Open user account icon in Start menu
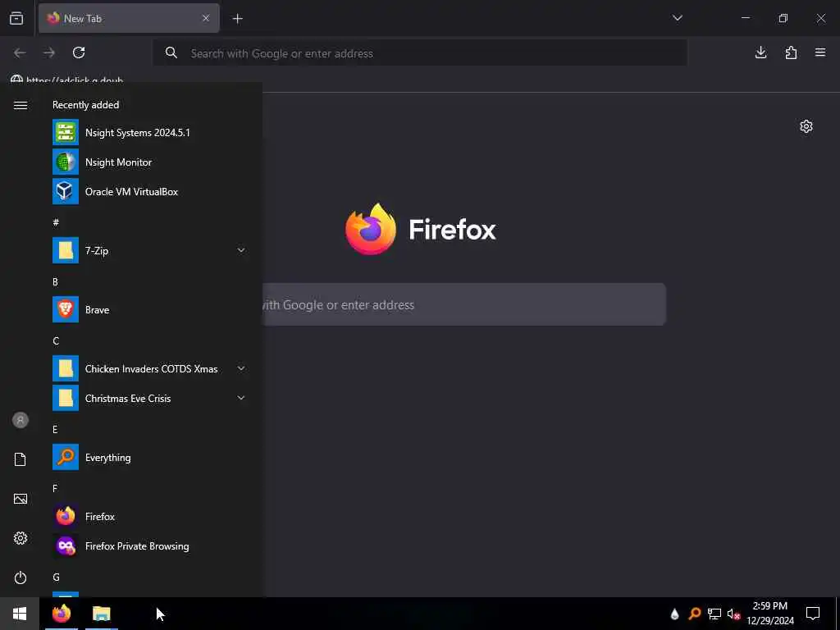Viewport: 840px width, 630px height. click(21, 420)
